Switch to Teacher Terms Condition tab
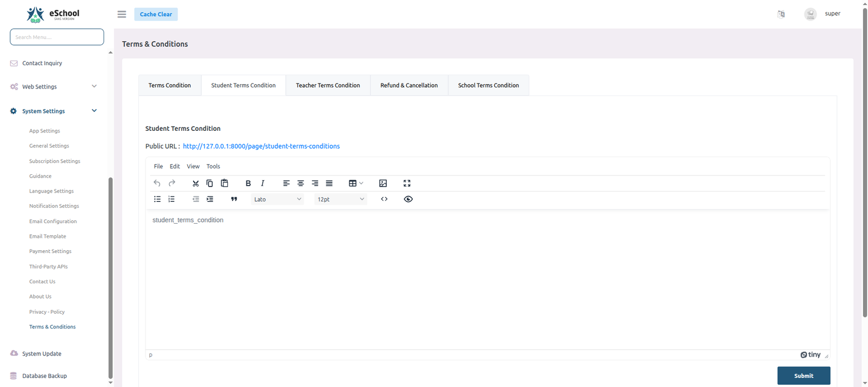The height and width of the screenshot is (387, 868). click(x=328, y=85)
